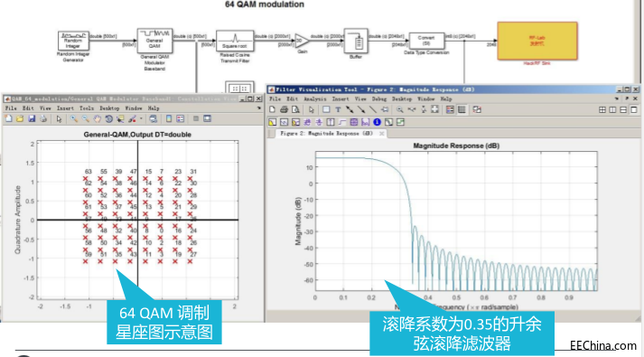Show Filter Information via blue info icon

pyautogui.click(x=377, y=122)
